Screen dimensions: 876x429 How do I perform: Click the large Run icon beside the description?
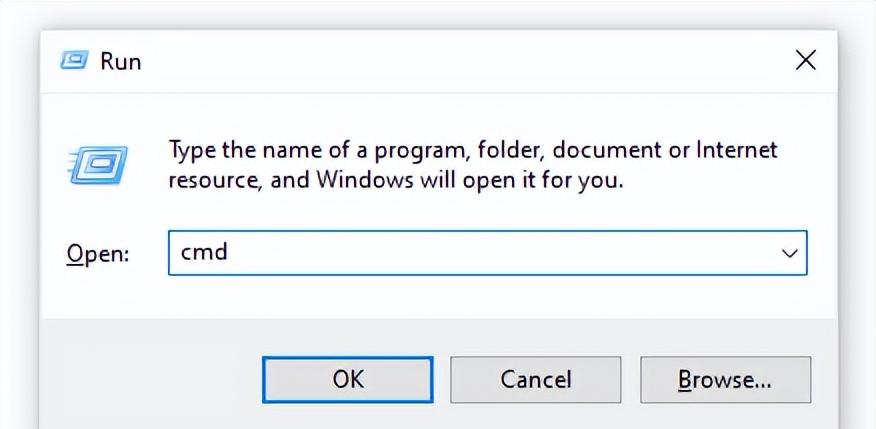98,165
